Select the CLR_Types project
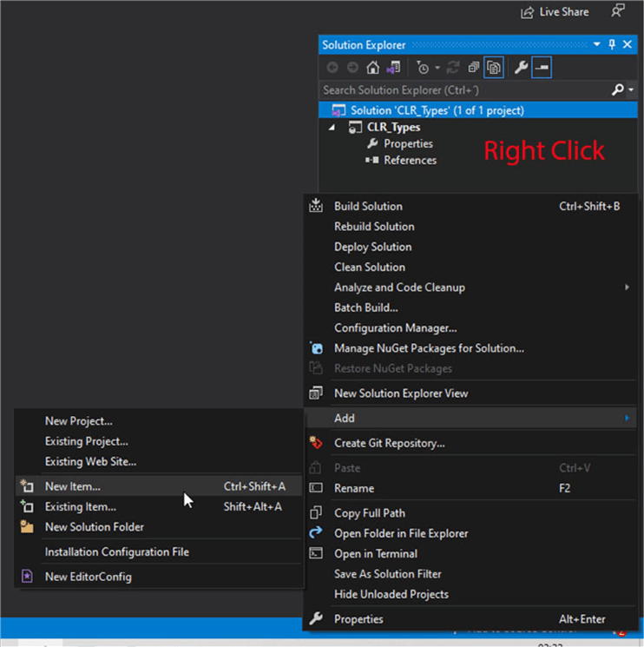The height and width of the screenshot is (647, 644). 393,127
